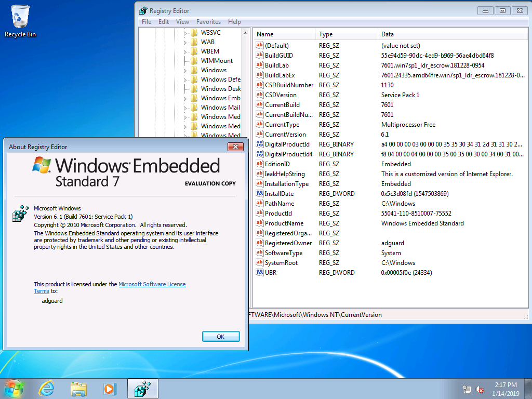The height and width of the screenshot is (399, 532).
Task: Select the CurrentVersion value row
Action: pyautogui.click(x=391, y=135)
